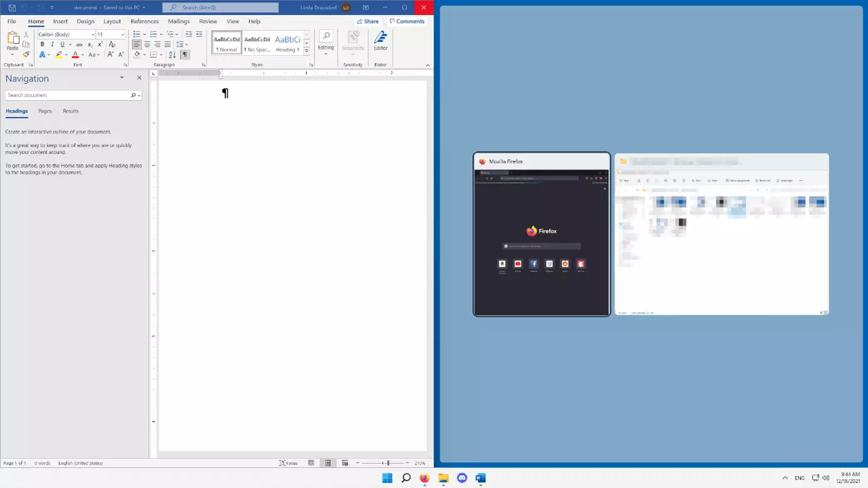The height and width of the screenshot is (488, 868).
Task: Open the Design ribbon tab
Action: coord(85,21)
